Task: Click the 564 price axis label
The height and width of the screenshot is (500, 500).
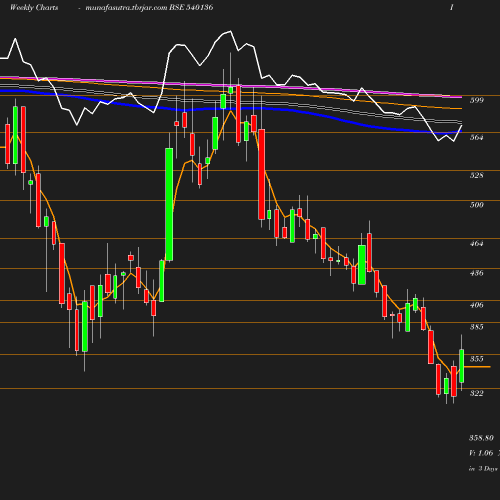Action: tap(476, 137)
